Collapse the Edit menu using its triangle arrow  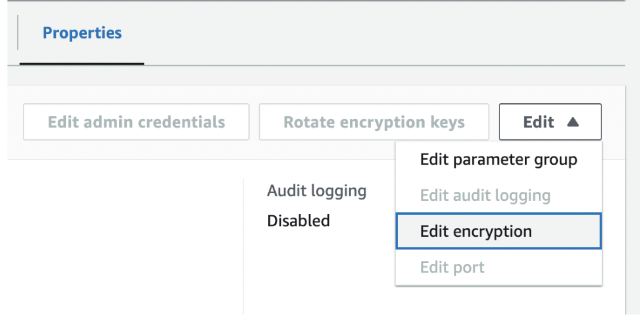click(572, 122)
